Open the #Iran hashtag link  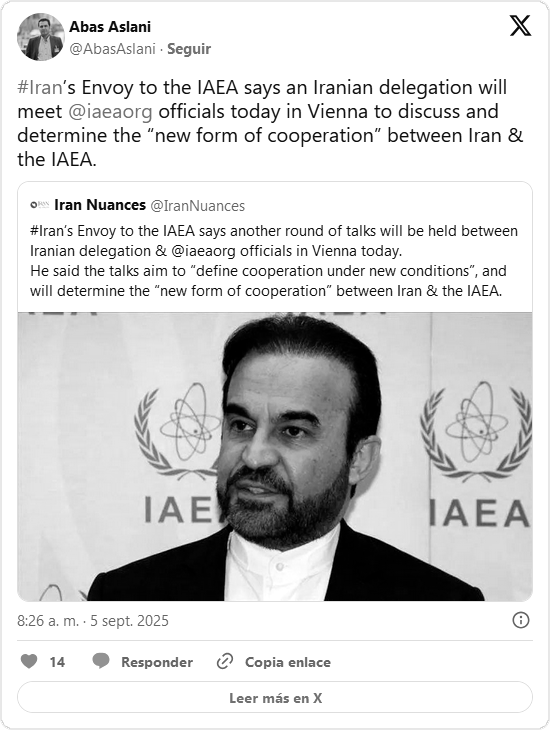[x=40, y=88]
